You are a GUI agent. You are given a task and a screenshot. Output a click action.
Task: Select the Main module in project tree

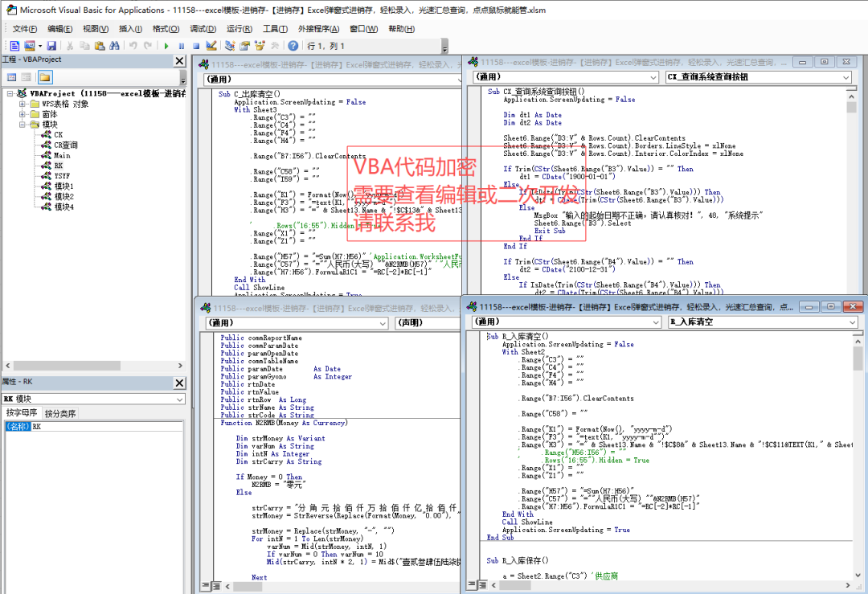coord(62,156)
